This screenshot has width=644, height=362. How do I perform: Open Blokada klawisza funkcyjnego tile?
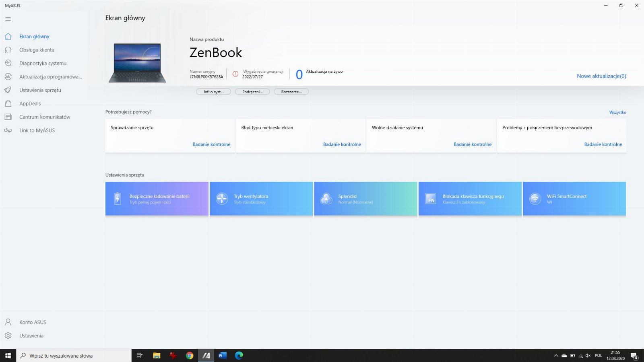pos(470,199)
